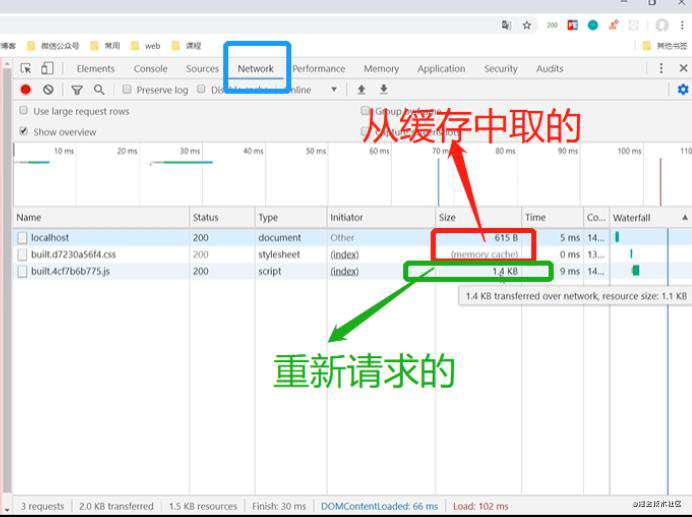The width and height of the screenshot is (692, 517).
Task: Click the profile avatar icon
Action: tap(662, 25)
